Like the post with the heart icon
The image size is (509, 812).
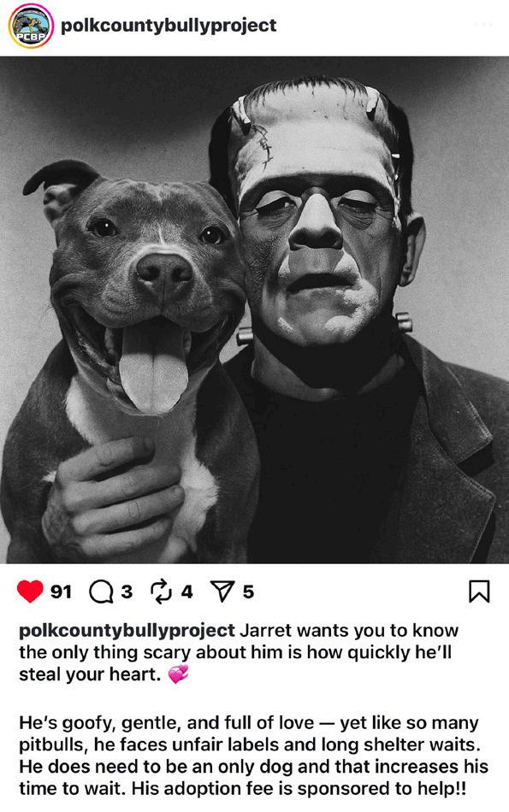pos(30,591)
